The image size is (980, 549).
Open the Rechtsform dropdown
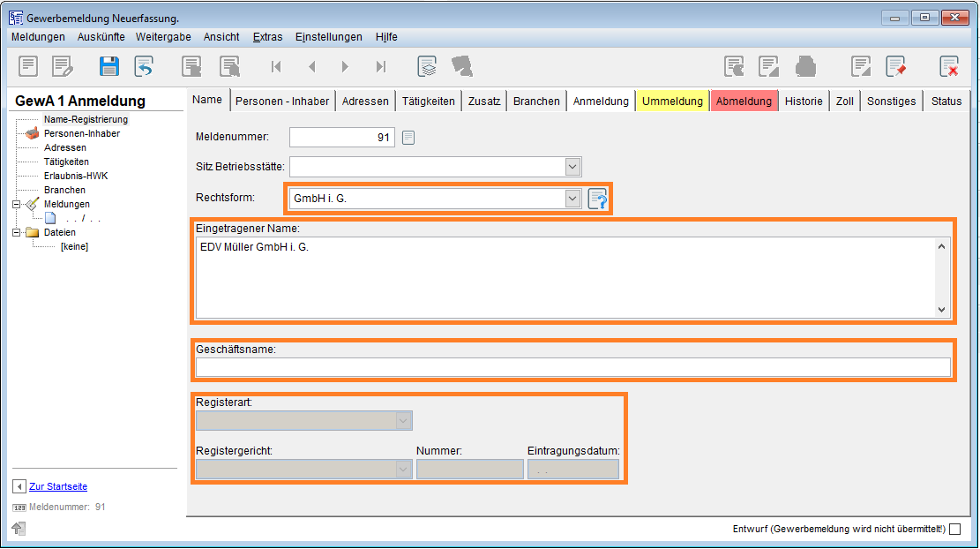[x=572, y=199]
